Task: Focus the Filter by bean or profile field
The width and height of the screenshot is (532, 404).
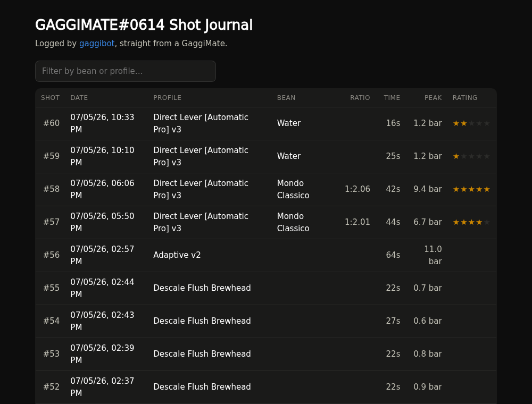Action: [126, 71]
